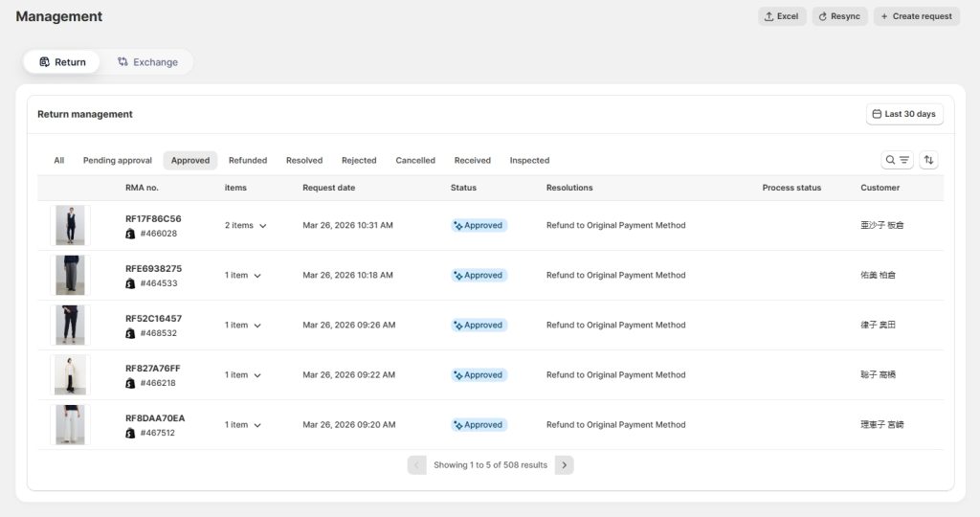Open order number #467512
The width and height of the screenshot is (980, 517).
point(158,434)
